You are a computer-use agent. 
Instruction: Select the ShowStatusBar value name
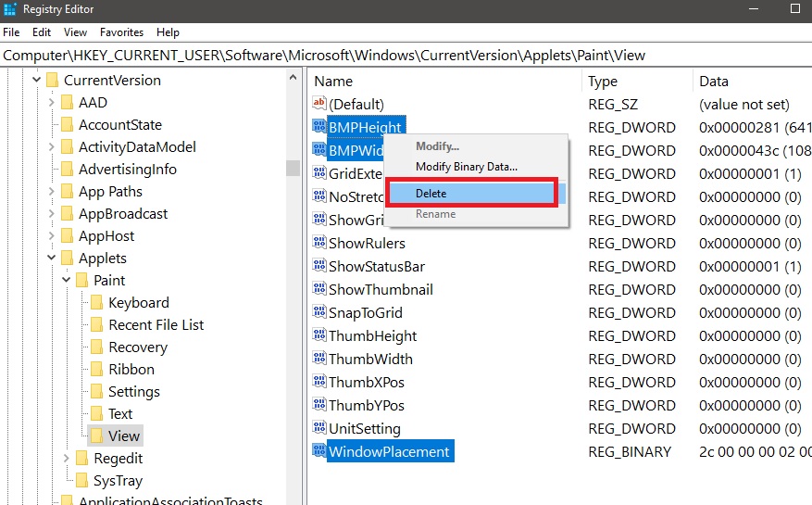[x=377, y=267]
